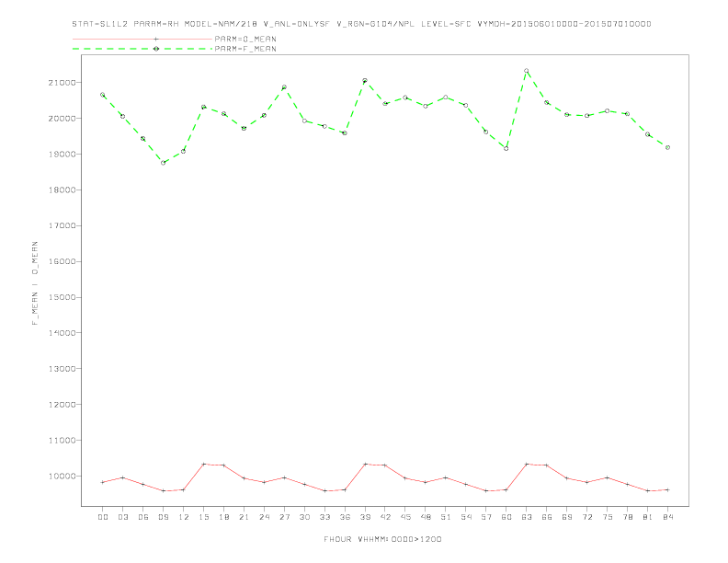The image size is (728, 563).
Task: Click the 14000 y-axis tick label
Action: tap(62, 333)
